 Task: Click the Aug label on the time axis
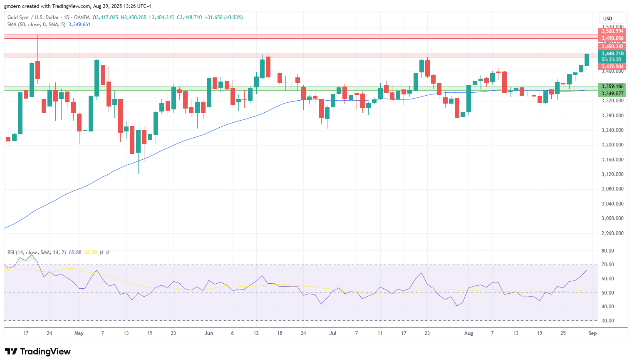click(x=469, y=333)
